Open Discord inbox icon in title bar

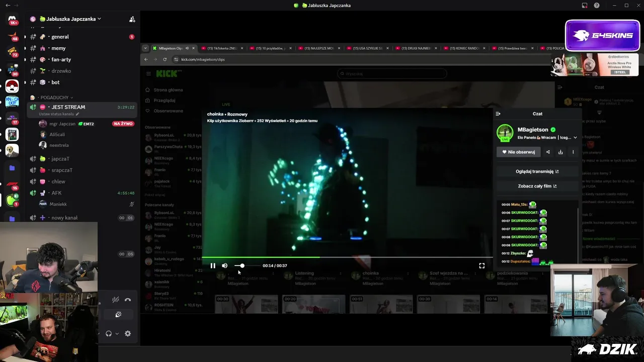[x=585, y=6]
